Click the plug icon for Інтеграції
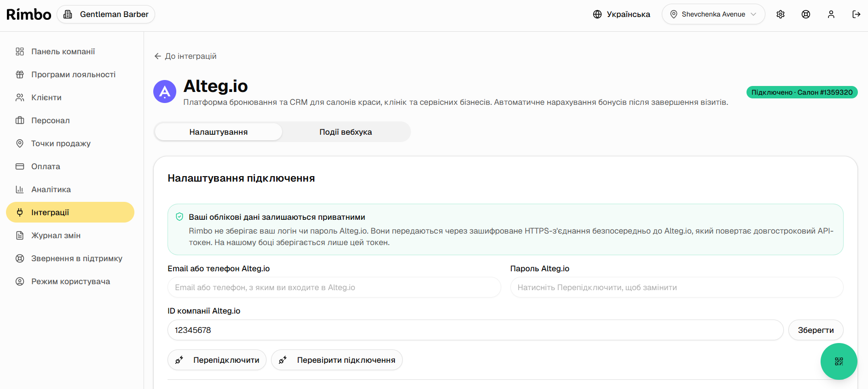868x389 pixels. pyautogui.click(x=20, y=212)
